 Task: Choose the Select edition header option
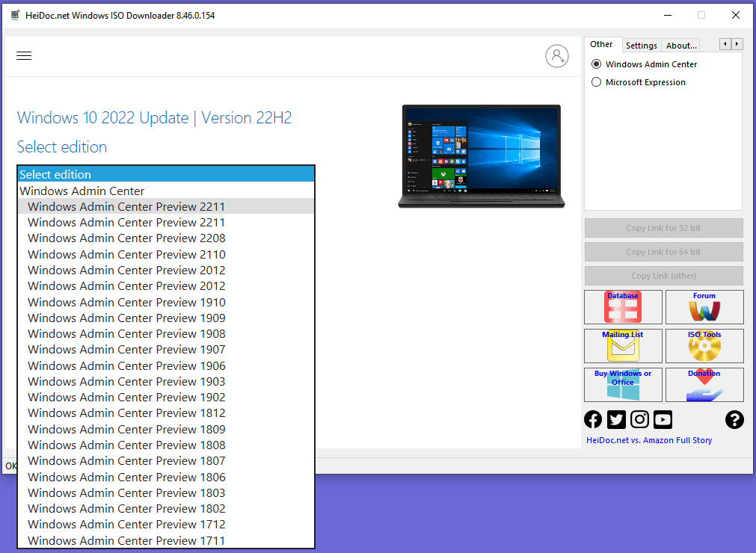tap(166, 174)
